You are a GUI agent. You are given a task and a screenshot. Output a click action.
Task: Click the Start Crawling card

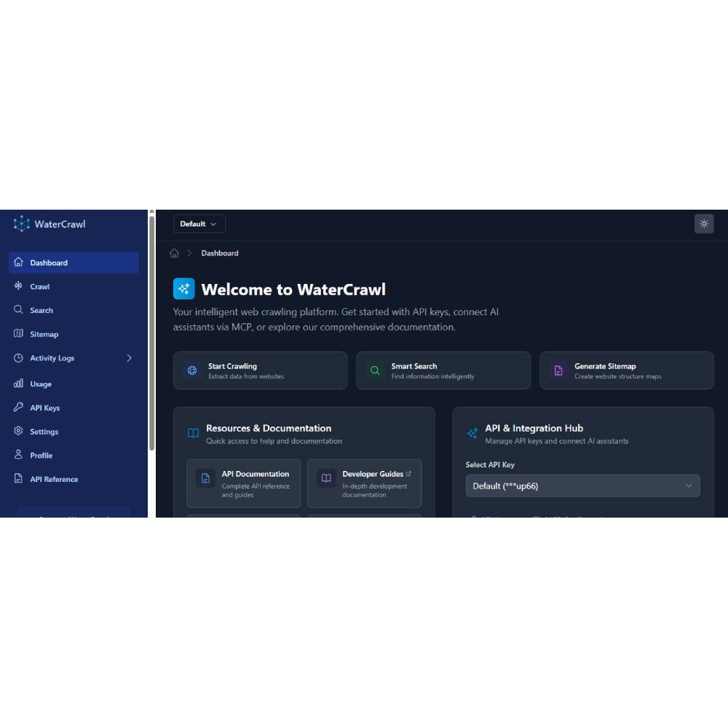[x=260, y=370]
